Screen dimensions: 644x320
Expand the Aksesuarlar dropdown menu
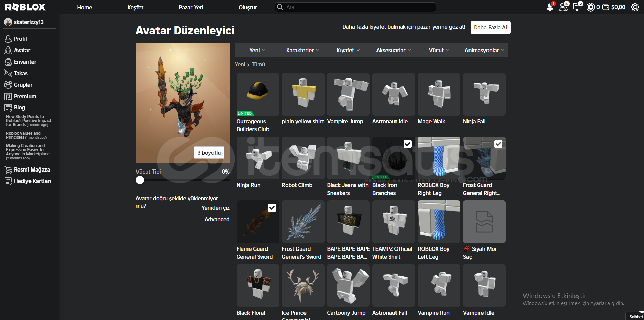click(x=394, y=50)
